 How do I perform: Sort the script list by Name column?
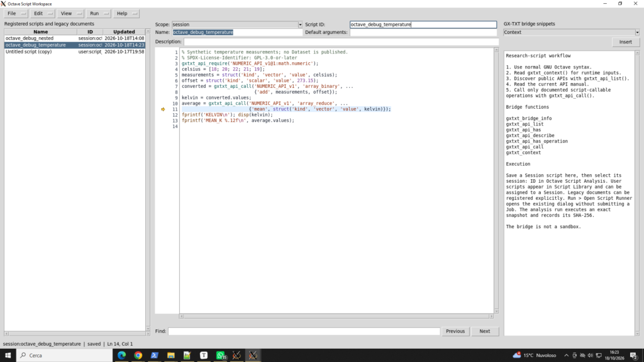[41, 31]
